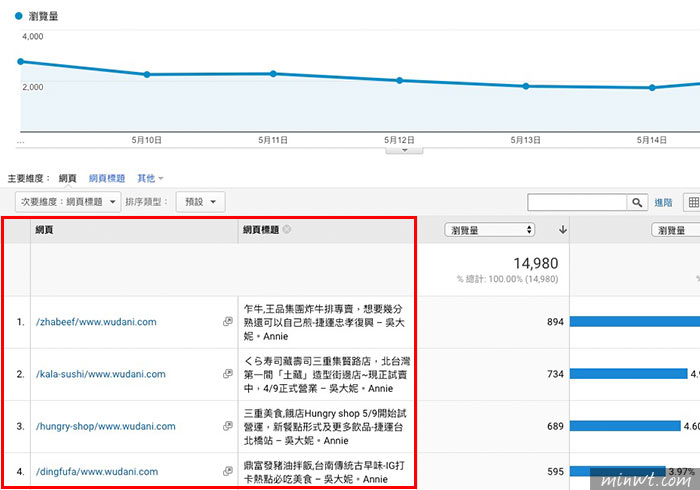
Task: Open /kala-sushi/www.wudani.com page link
Action: coord(100,374)
